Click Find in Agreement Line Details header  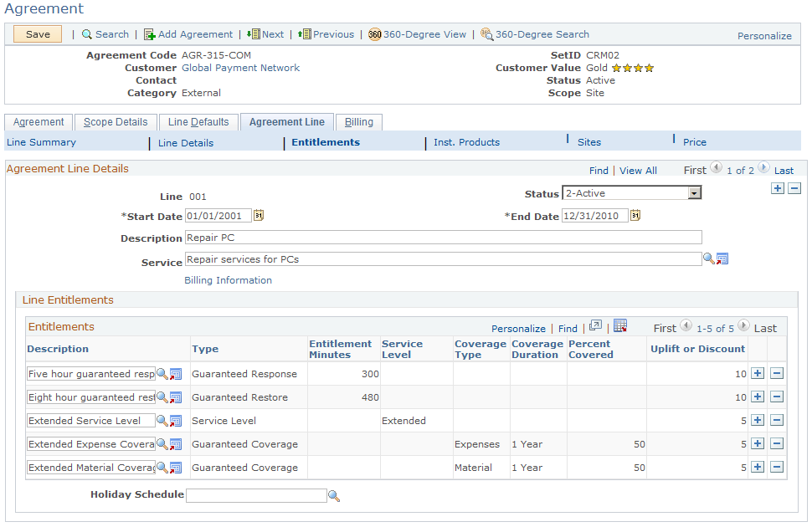coord(599,171)
